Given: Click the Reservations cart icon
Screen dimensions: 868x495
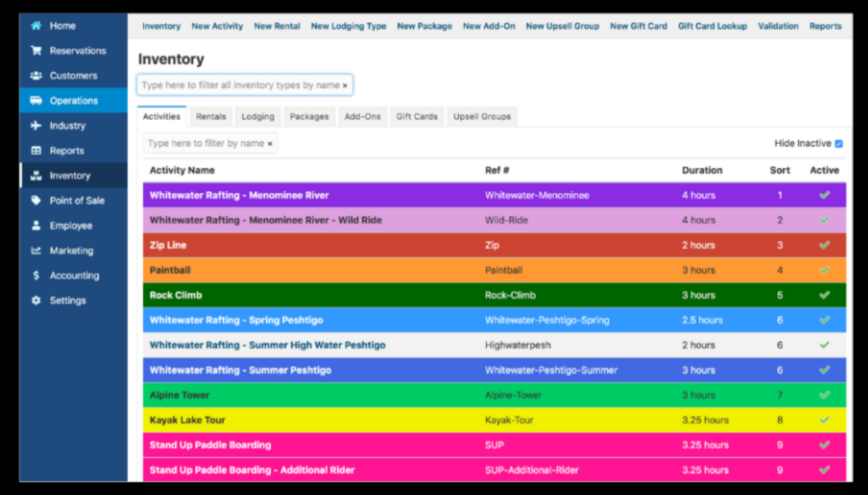Looking at the screenshot, I should [36, 51].
